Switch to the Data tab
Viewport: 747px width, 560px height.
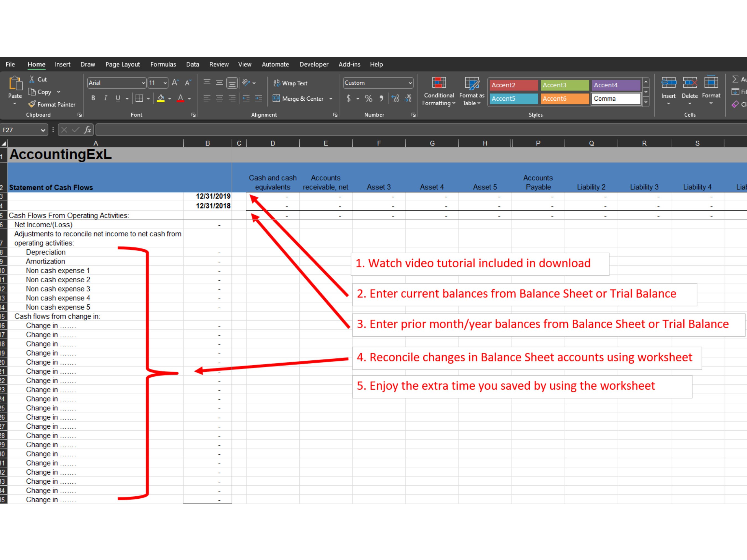tap(193, 64)
